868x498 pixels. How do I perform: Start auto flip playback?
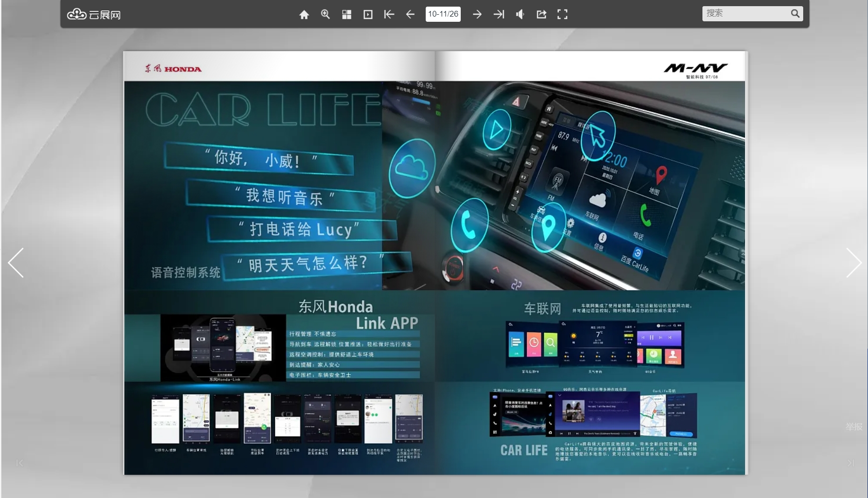click(368, 15)
